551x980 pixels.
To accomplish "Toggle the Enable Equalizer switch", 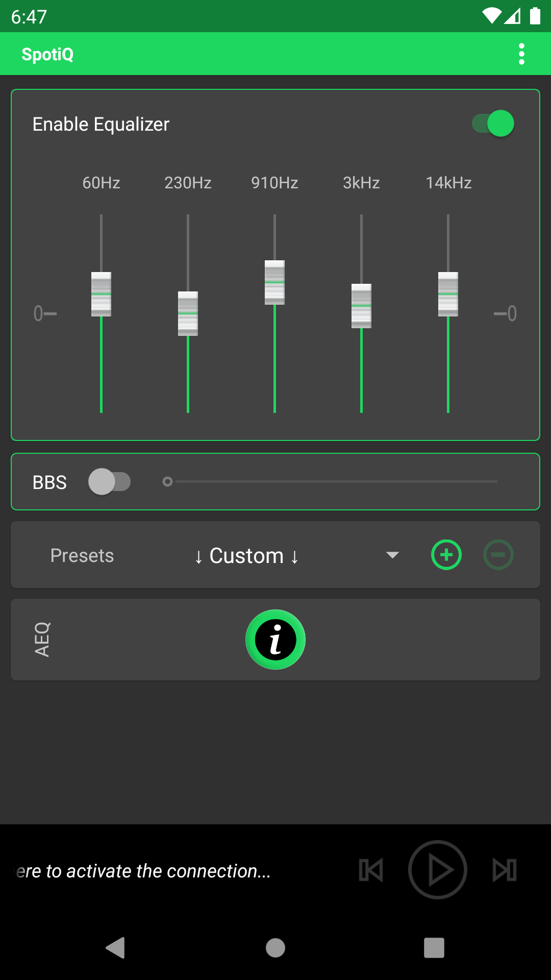I will coord(493,124).
